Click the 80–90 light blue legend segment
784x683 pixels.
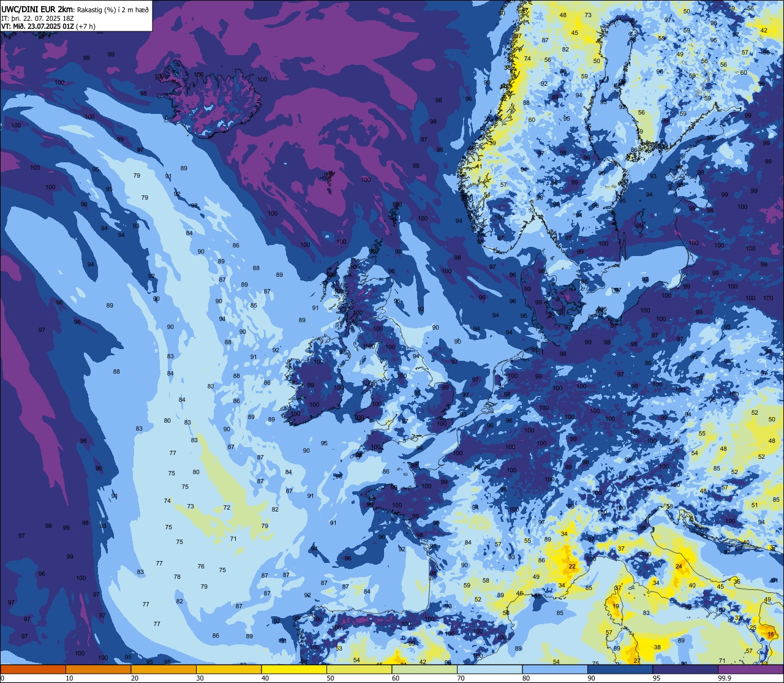click(555, 669)
